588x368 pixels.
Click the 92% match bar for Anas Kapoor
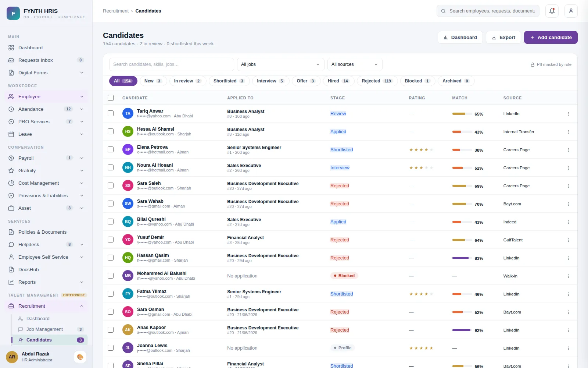[462, 330]
